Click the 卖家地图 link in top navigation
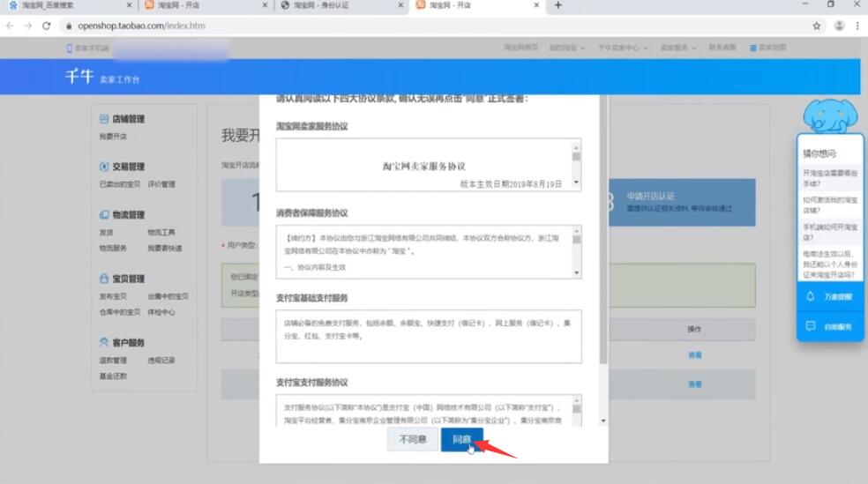 767,48
